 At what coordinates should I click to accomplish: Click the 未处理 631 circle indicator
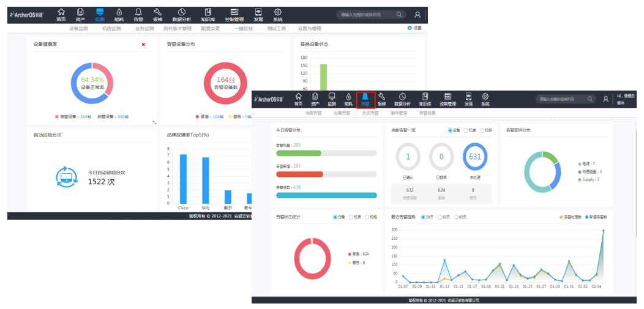[475, 157]
